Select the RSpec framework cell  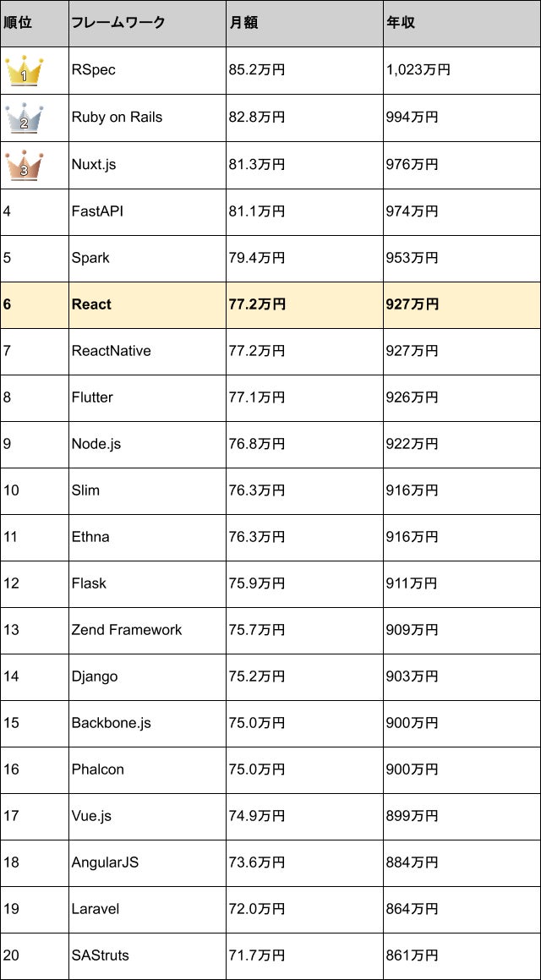[147, 71]
